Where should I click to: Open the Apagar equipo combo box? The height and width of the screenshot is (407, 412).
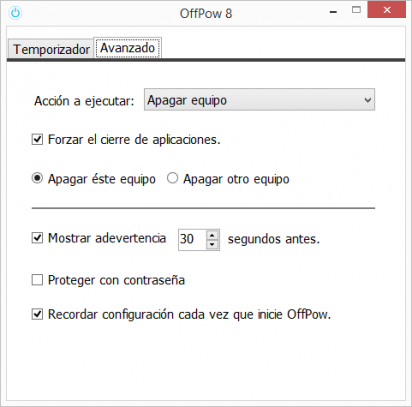click(x=259, y=100)
